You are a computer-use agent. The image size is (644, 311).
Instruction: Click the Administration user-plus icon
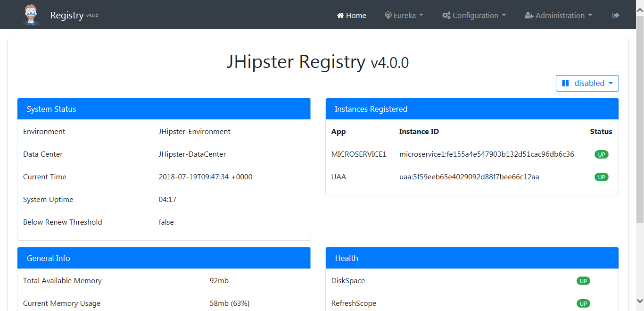pyautogui.click(x=529, y=16)
